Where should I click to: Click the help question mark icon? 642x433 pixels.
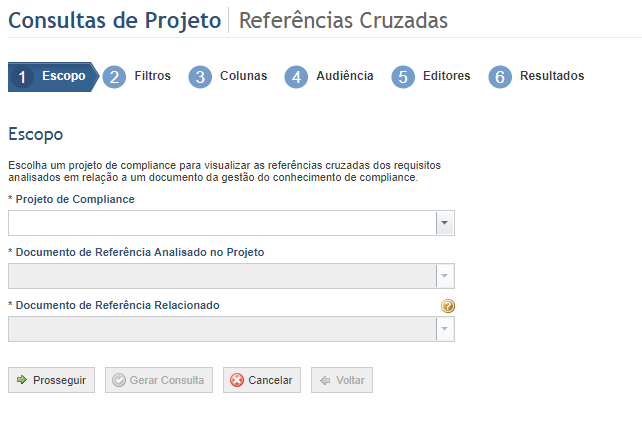tap(448, 306)
